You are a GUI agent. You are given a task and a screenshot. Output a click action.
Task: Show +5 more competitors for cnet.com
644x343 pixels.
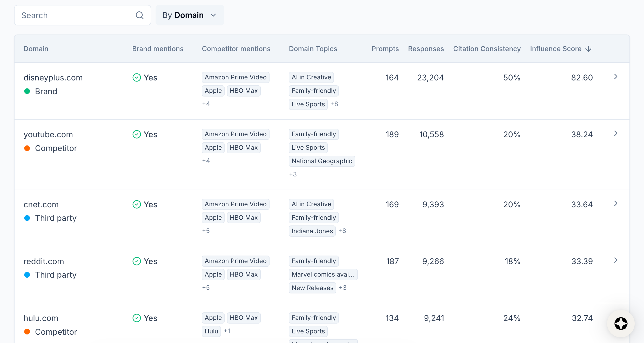tap(206, 231)
